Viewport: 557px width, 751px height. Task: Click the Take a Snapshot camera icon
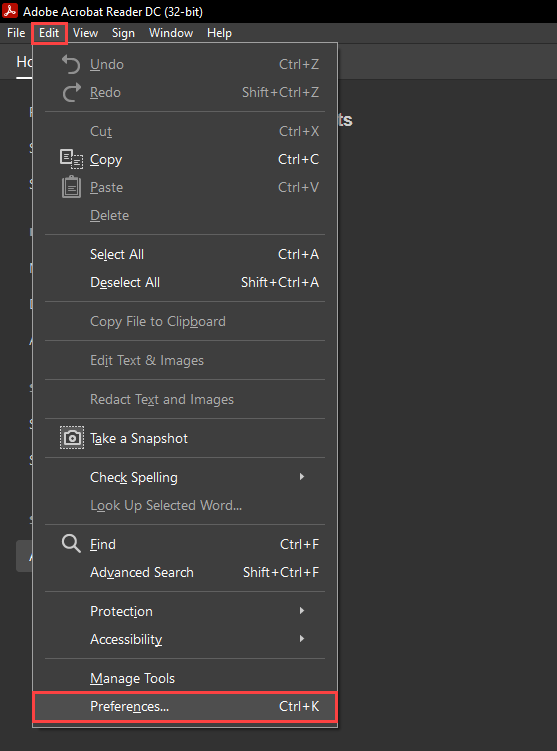tap(72, 438)
